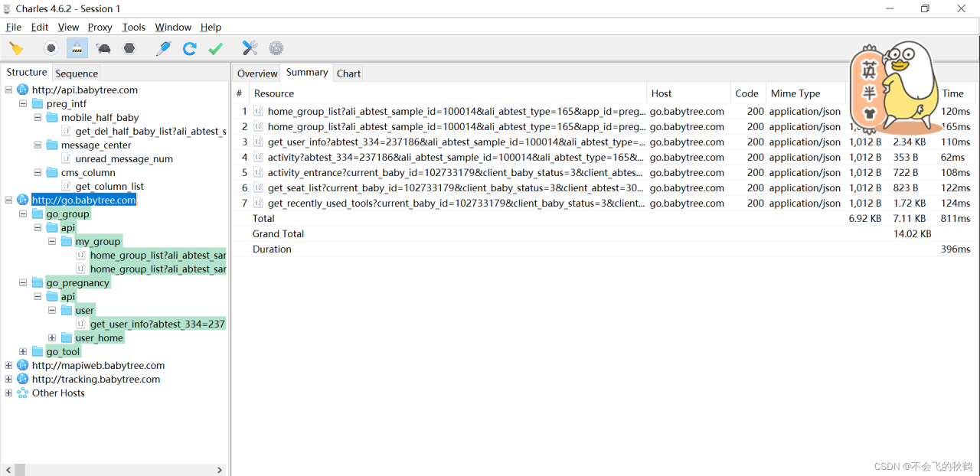Switch to the Overview tab
This screenshot has width=980, height=476.
point(257,73)
